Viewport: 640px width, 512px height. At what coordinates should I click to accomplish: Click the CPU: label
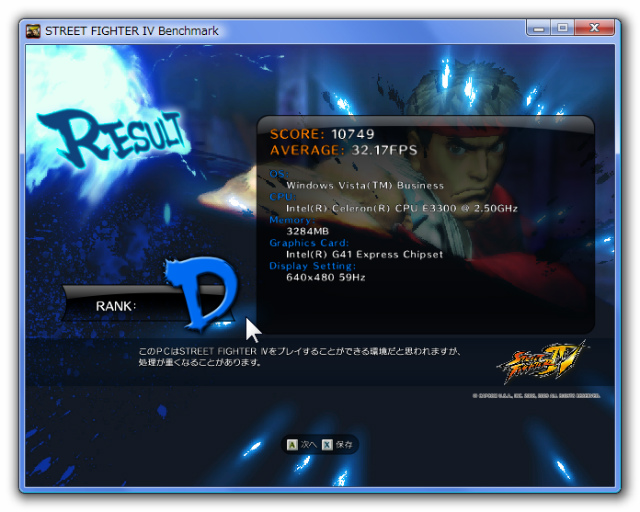(282, 196)
